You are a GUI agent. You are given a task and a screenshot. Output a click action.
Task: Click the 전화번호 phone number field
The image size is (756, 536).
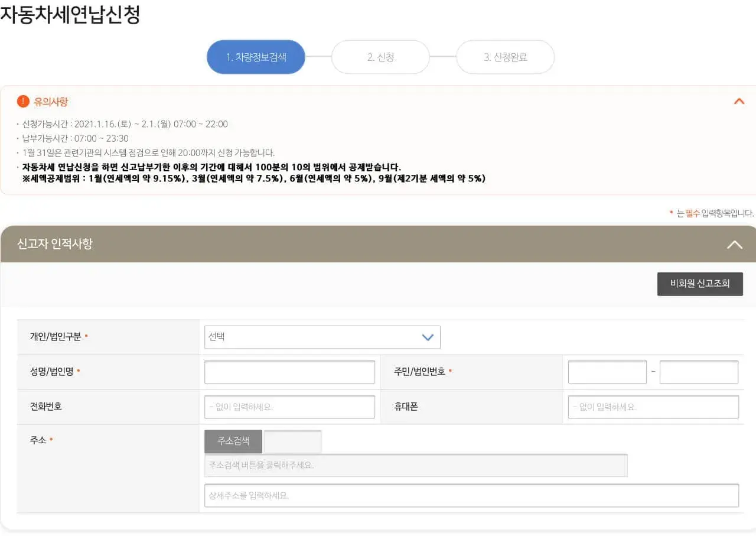[289, 407]
